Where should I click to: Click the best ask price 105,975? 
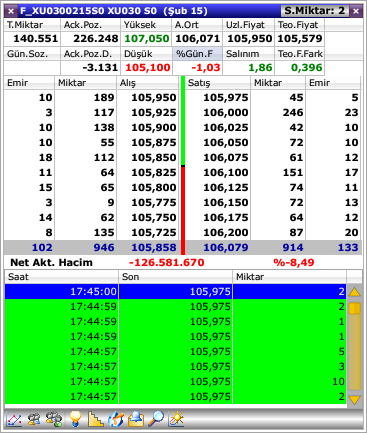226,97
